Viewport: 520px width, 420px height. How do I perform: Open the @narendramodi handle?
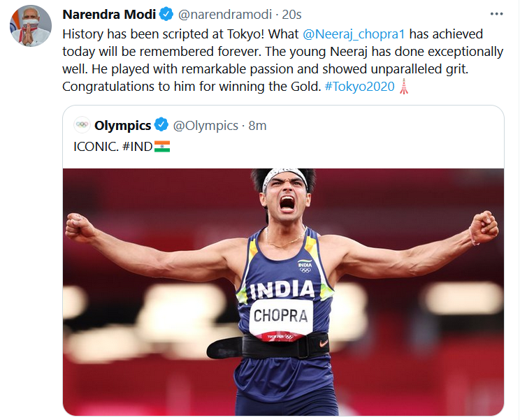pos(223,15)
